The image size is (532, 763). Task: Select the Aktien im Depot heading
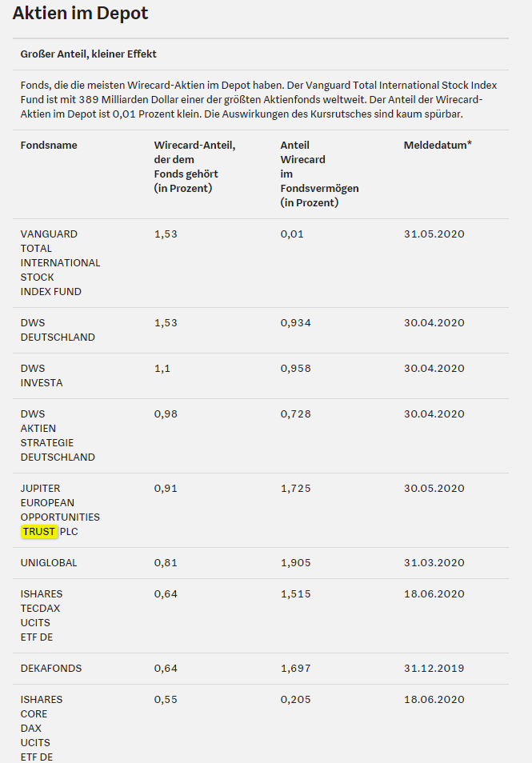(80, 13)
